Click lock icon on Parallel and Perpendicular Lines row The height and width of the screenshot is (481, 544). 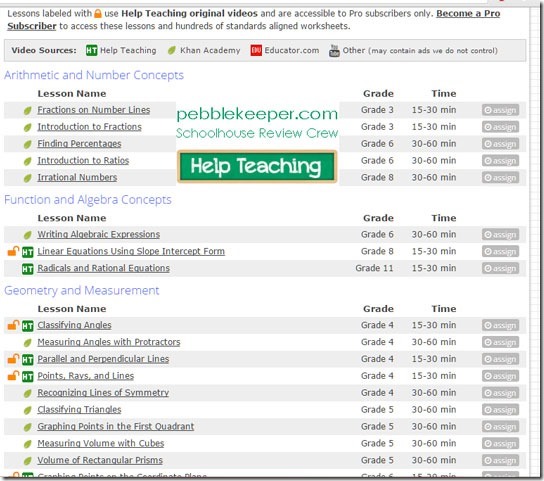click(13, 358)
